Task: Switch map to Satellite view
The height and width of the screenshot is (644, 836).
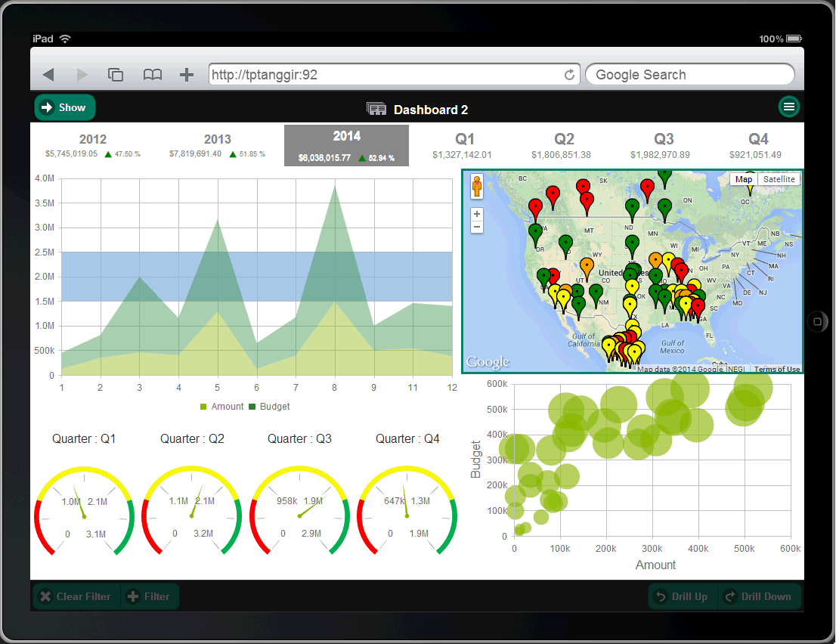Action: (x=779, y=179)
